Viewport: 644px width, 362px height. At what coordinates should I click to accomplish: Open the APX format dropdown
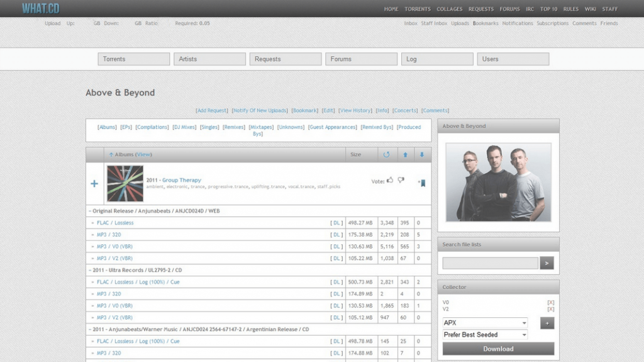click(485, 323)
